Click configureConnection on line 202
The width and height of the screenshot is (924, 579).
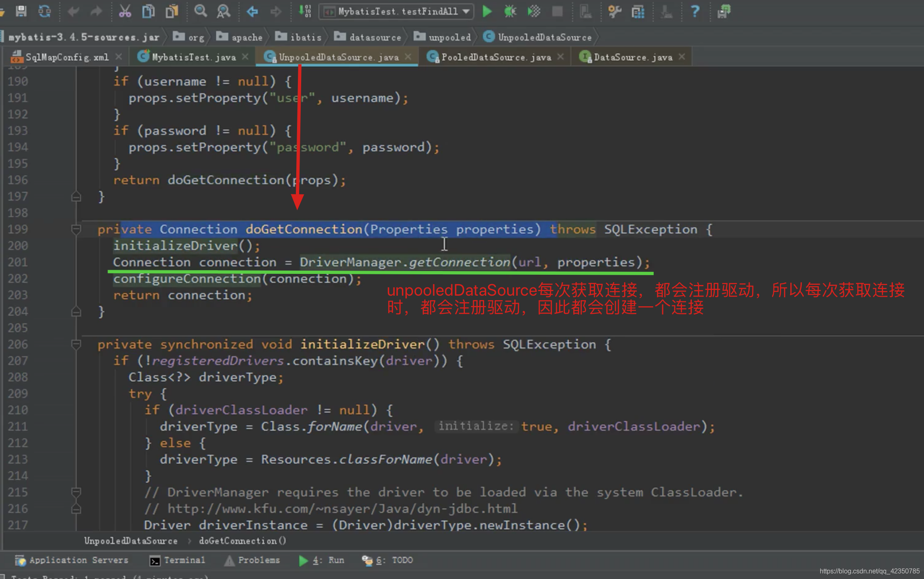[x=187, y=279]
